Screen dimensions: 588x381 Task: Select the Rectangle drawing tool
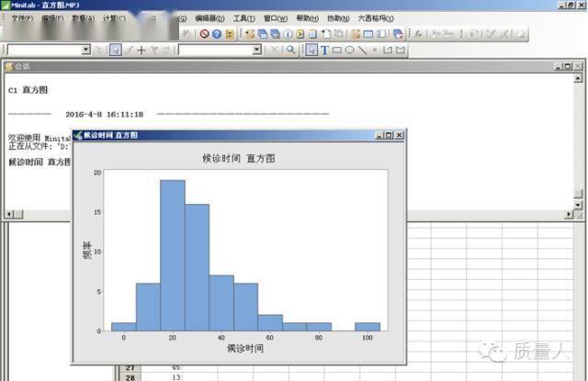tap(337, 50)
